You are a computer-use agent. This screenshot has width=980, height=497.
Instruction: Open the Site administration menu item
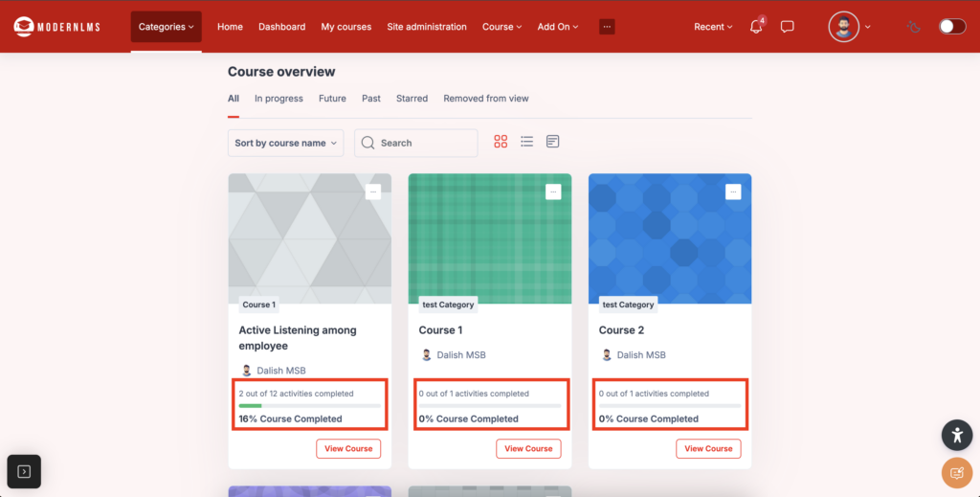tap(427, 27)
